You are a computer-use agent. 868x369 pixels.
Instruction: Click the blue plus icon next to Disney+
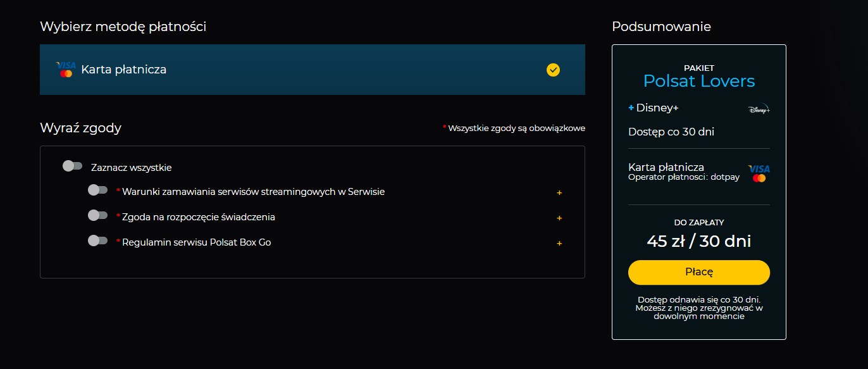630,108
